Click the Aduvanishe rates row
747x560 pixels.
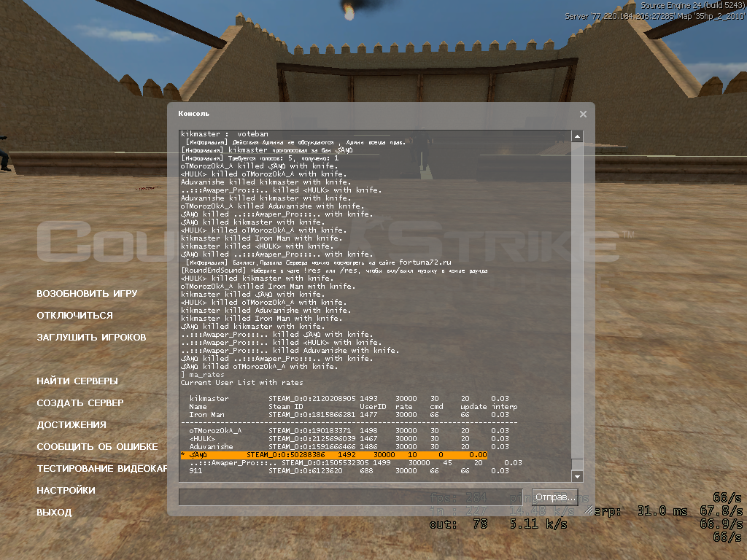click(349, 447)
